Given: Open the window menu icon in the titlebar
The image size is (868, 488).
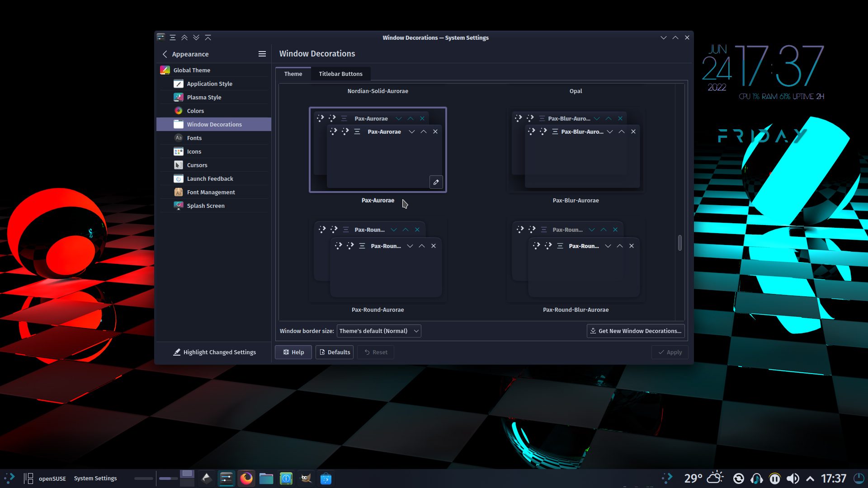Looking at the screenshot, I should coord(161,38).
